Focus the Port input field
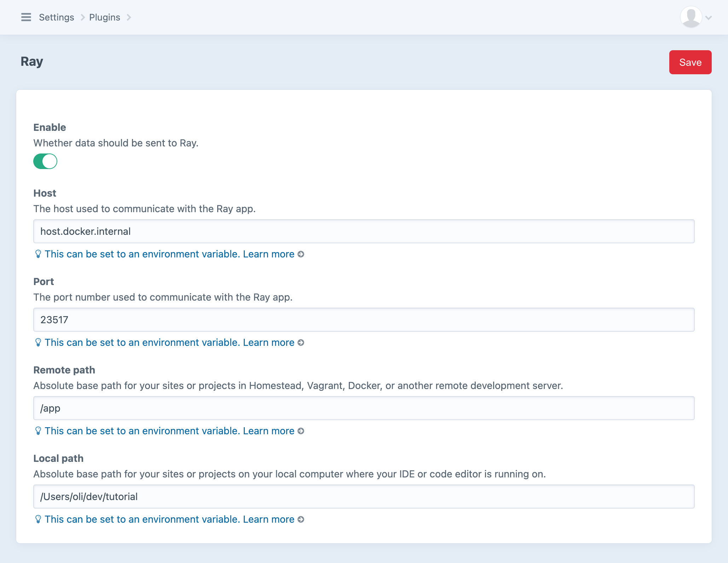 (x=364, y=320)
